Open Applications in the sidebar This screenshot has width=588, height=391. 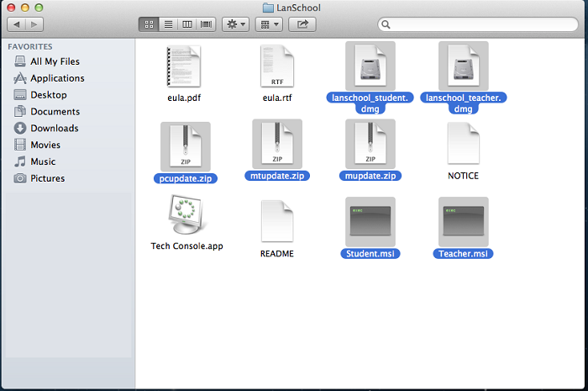pyautogui.click(x=57, y=78)
